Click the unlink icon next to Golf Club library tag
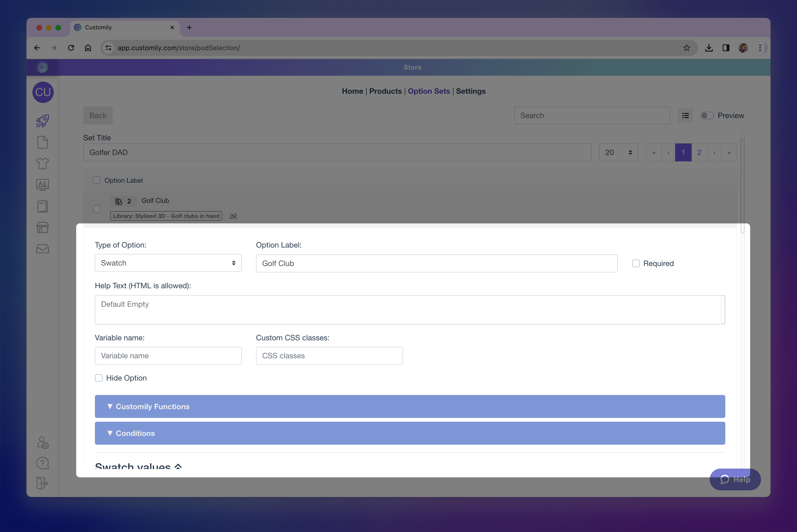797x532 pixels. click(233, 216)
